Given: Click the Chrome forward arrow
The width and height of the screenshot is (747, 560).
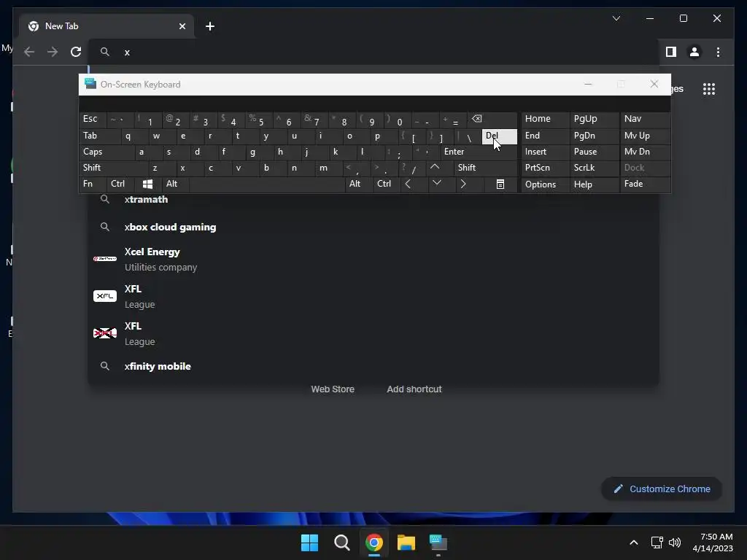Looking at the screenshot, I should [x=53, y=52].
